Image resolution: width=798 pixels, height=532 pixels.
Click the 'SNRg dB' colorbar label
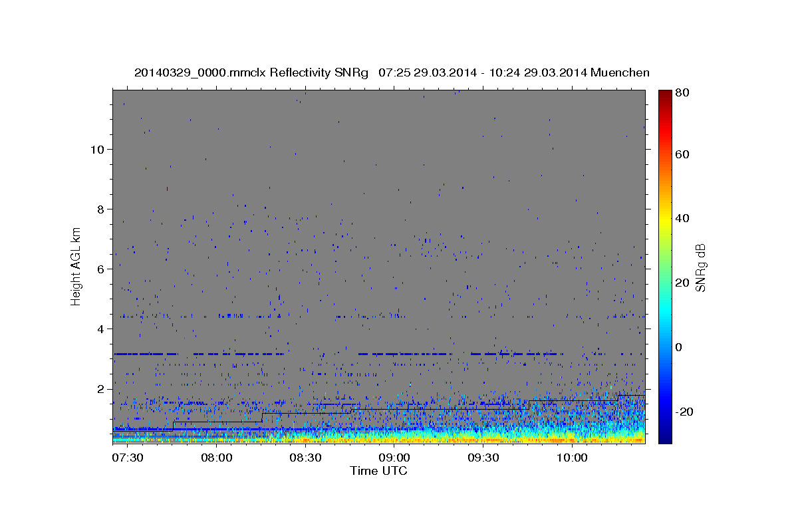[700, 267]
